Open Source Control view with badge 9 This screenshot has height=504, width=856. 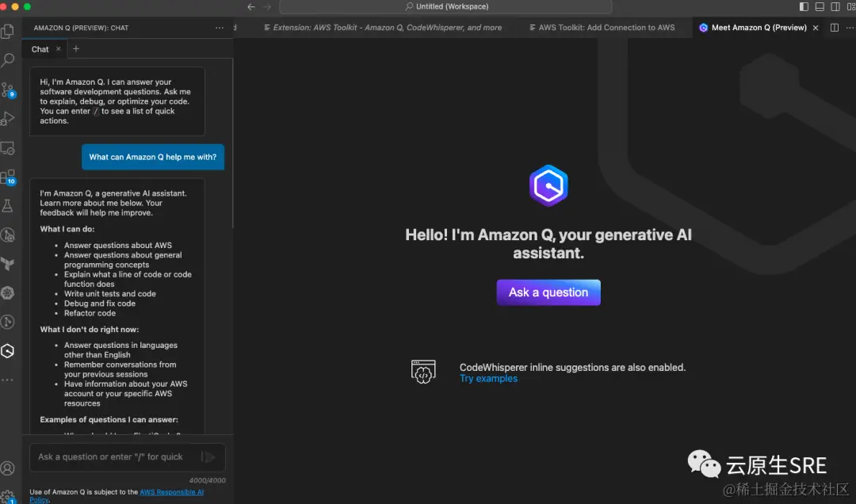tap(8, 90)
